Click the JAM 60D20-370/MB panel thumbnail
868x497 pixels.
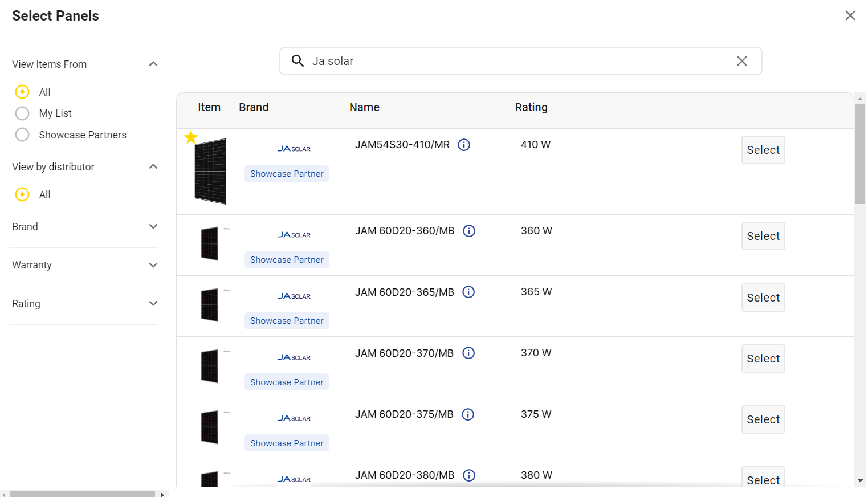point(210,365)
